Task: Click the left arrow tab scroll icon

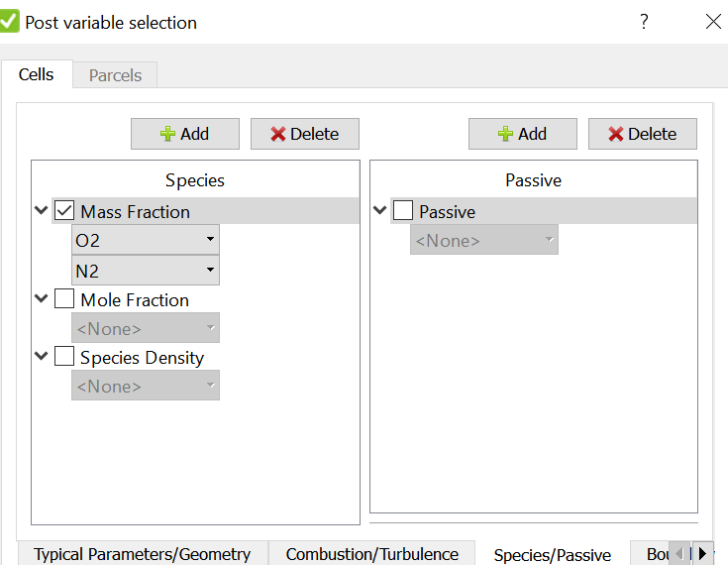Action: point(679,553)
